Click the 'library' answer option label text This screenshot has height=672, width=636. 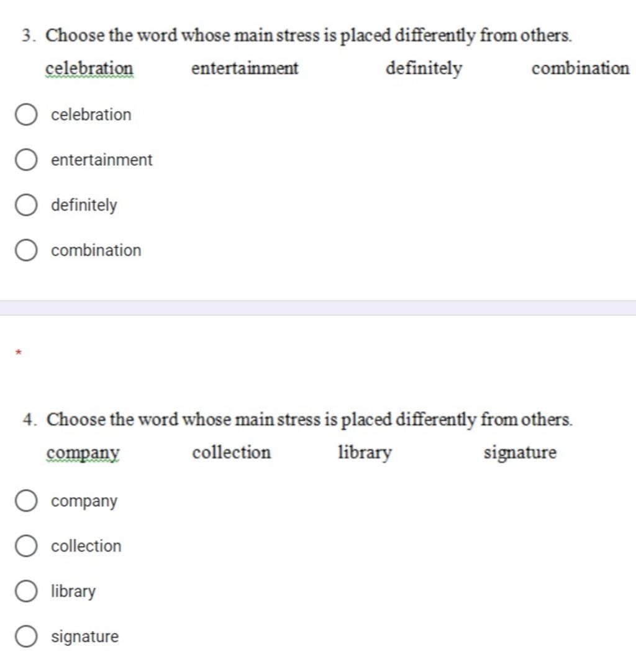[73, 591]
